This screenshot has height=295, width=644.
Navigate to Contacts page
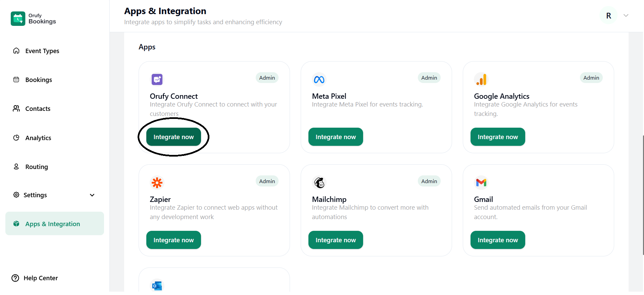(x=38, y=109)
